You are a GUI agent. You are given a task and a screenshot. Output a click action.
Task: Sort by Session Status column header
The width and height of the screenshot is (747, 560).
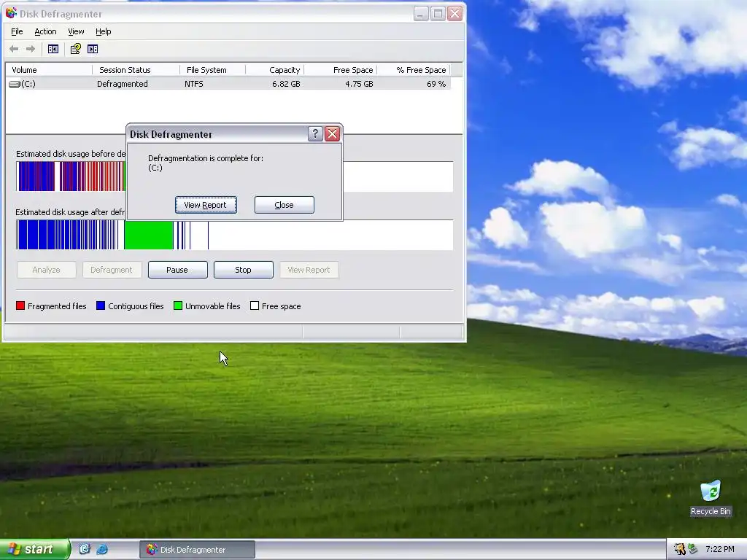pos(136,70)
